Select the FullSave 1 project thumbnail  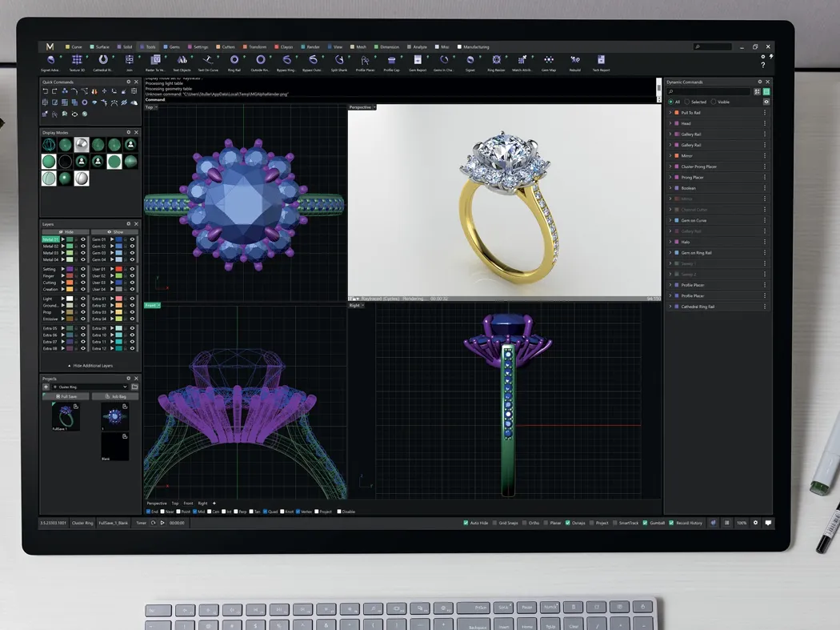coord(66,415)
